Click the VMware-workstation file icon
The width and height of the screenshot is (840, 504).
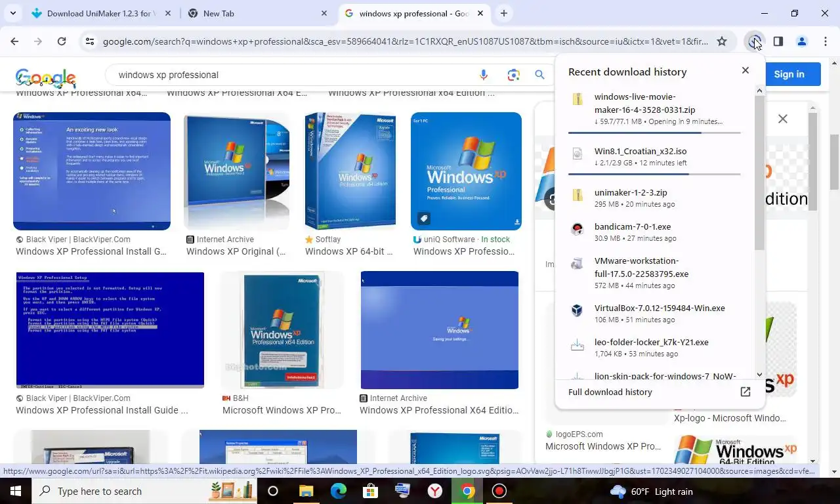tap(577, 263)
